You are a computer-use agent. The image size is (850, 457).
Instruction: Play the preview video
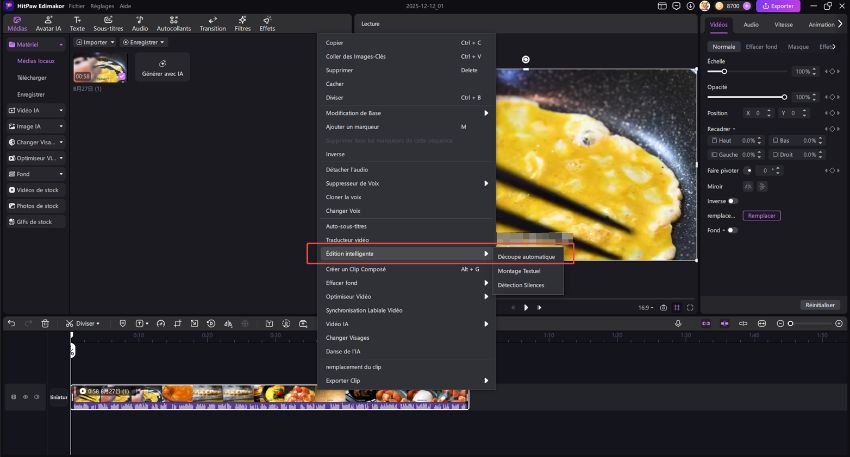(525, 307)
